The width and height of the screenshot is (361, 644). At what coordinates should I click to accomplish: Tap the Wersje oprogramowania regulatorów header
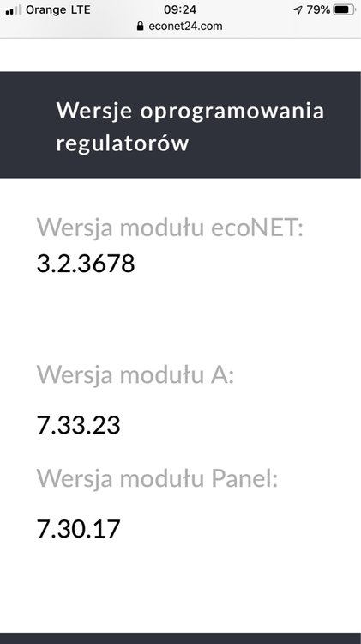tap(180, 125)
